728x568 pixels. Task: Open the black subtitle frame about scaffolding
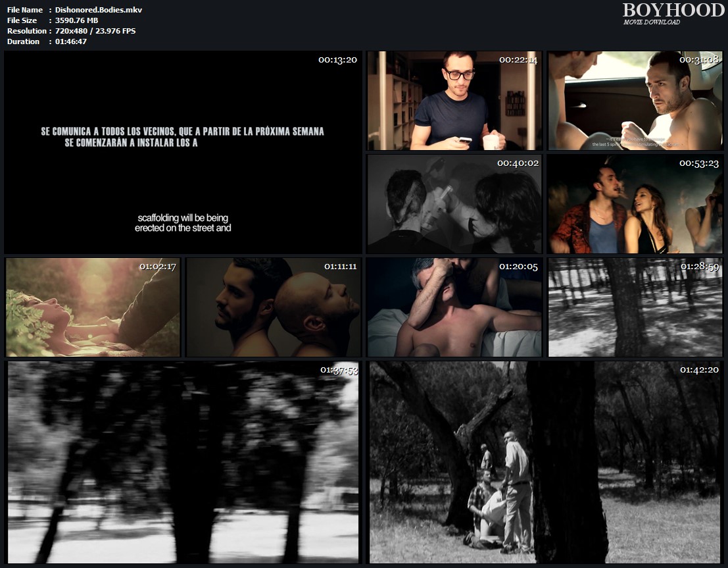[183, 153]
